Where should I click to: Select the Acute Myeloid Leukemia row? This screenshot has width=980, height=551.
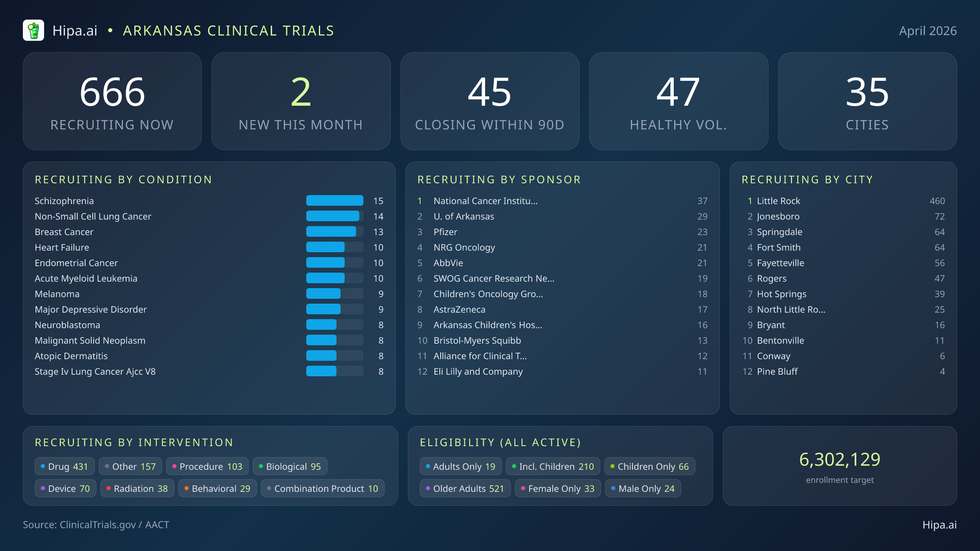pyautogui.click(x=209, y=278)
